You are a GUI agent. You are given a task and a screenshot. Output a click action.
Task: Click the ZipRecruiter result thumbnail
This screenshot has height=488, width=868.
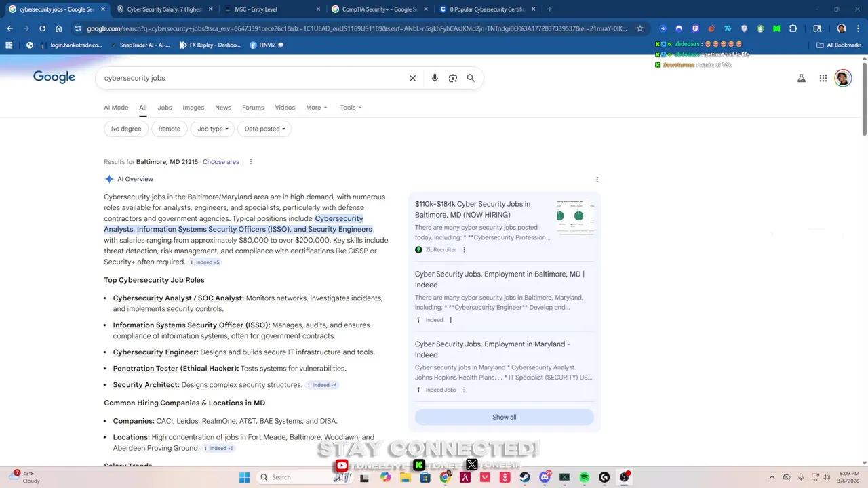tap(575, 217)
